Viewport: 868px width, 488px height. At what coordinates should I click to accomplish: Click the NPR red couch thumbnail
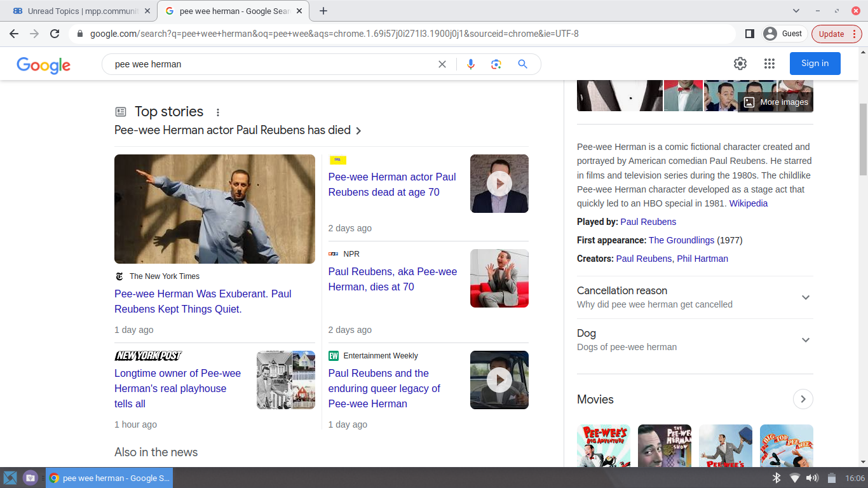click(x=499, y=278)
